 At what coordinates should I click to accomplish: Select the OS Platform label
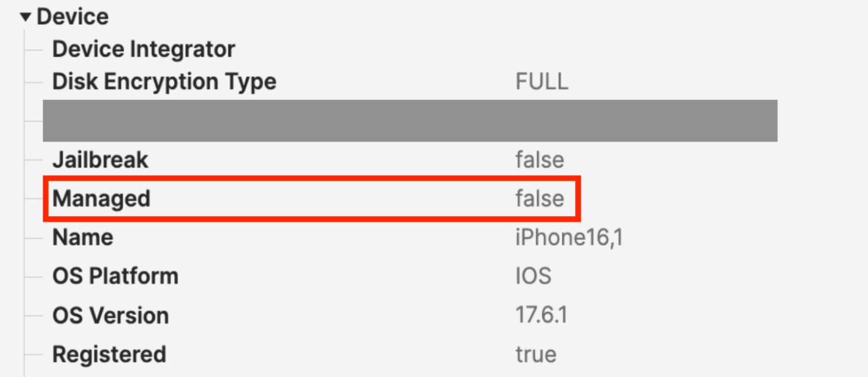(115, 276)
